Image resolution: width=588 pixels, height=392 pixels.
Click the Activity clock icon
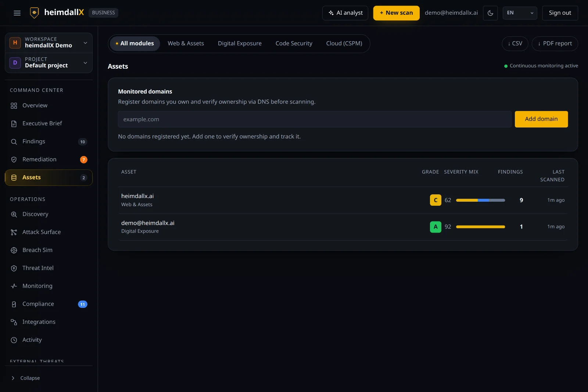[14, 340]
